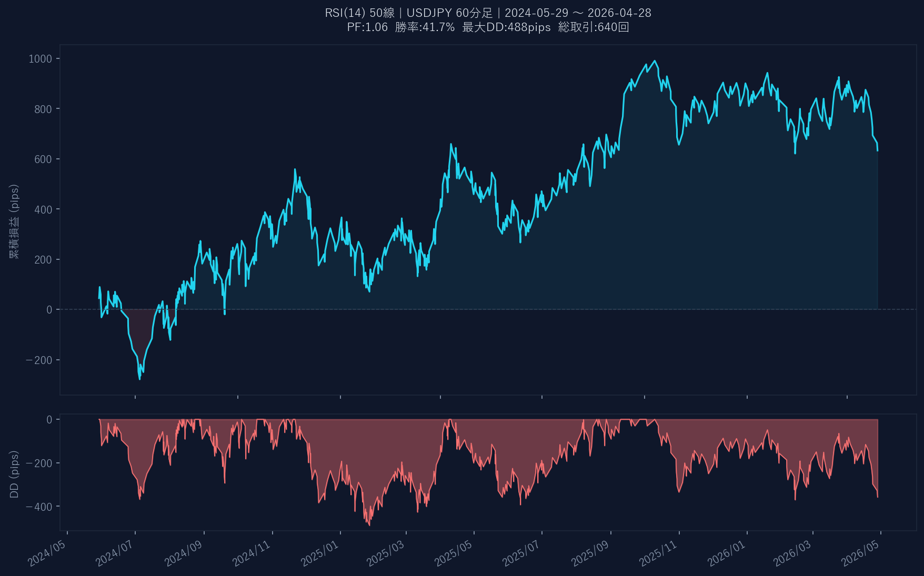Select the 2024/07 date tick label
The image size is (924, 576).
[115, 553]
